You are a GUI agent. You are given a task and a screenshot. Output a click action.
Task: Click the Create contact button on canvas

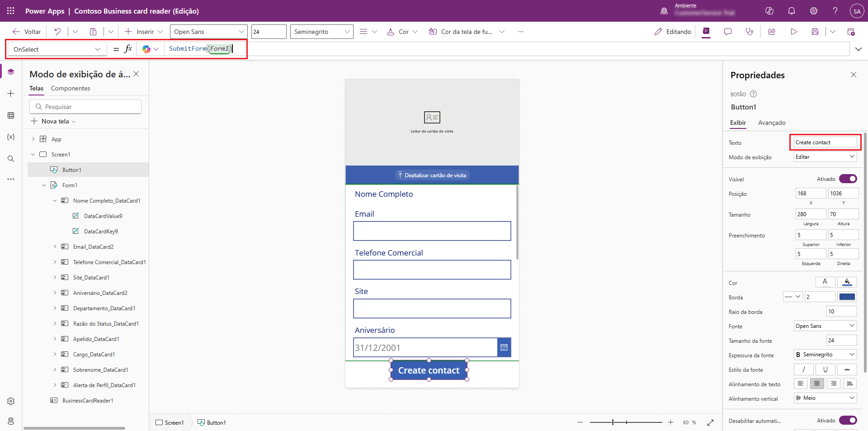(429, 370)
